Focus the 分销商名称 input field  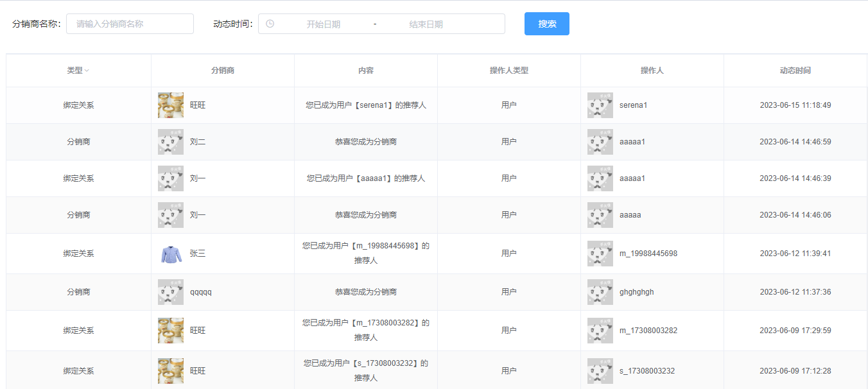tap(130, 24)
